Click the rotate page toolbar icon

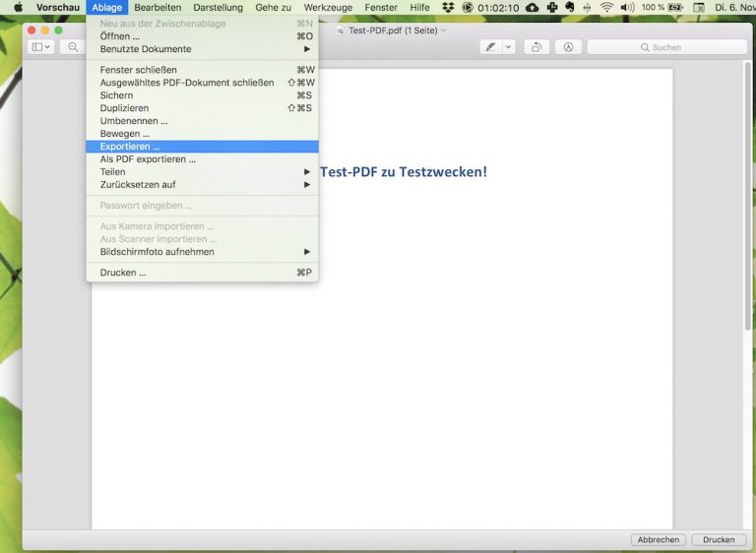click(536, 47)
